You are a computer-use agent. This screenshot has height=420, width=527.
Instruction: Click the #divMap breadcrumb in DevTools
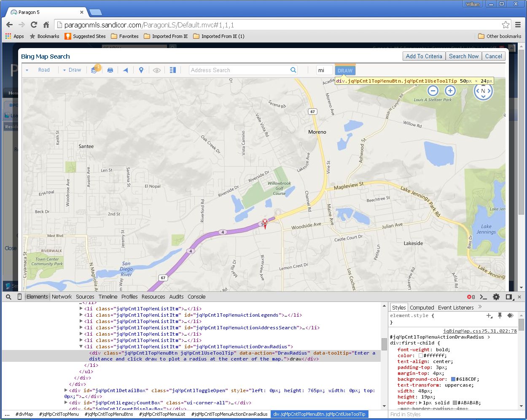coord(24,414)
